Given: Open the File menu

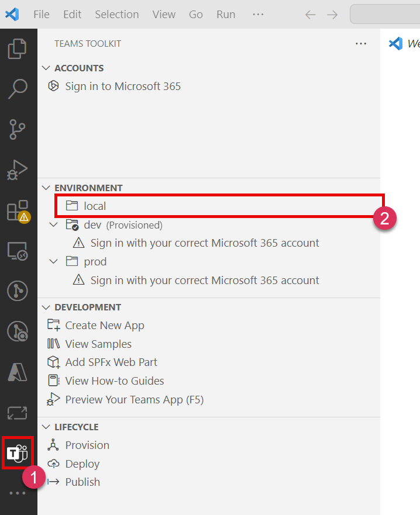Looking at the screenshot, I should pyautogui.click(x=42, y=15).
